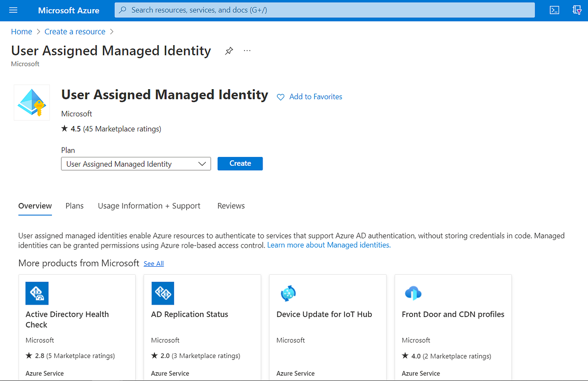The height and width of the screenshot is (381, 588).
Task: Open the Azure portal hamburger menu
Action: point(13,10)
